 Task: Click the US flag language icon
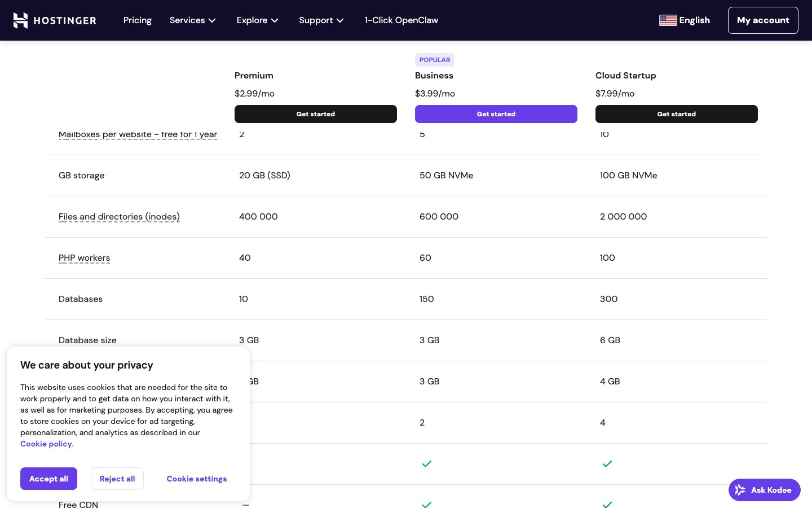coord(668,20)
